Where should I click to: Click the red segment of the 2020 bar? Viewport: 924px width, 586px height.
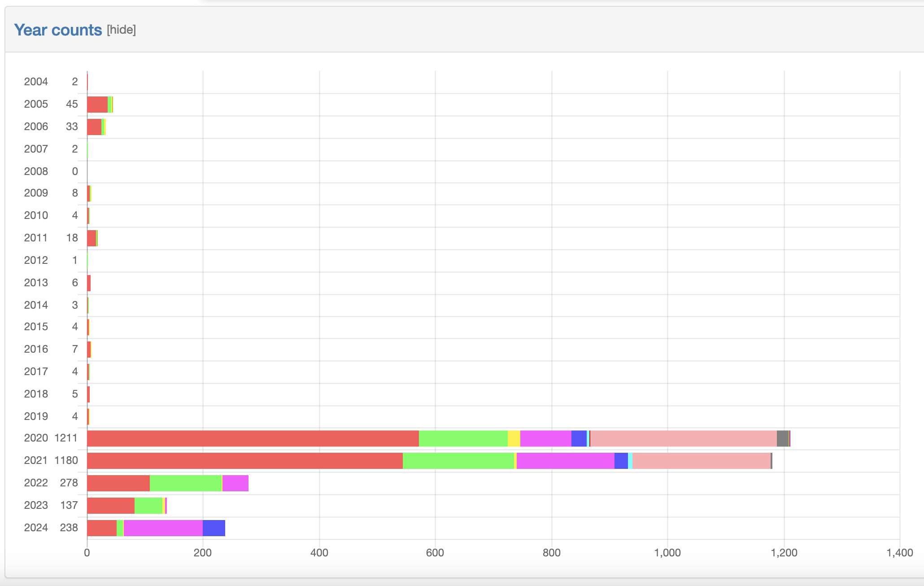coord(253,438)
